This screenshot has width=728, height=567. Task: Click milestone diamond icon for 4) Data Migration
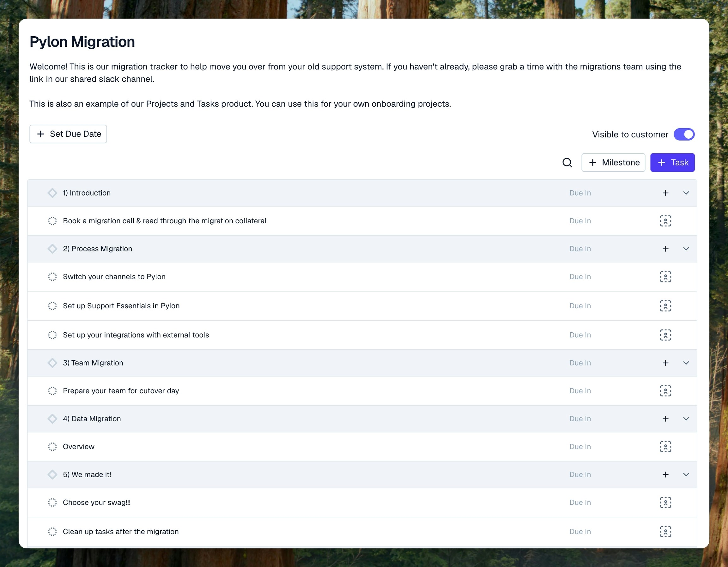click(52, 419)
